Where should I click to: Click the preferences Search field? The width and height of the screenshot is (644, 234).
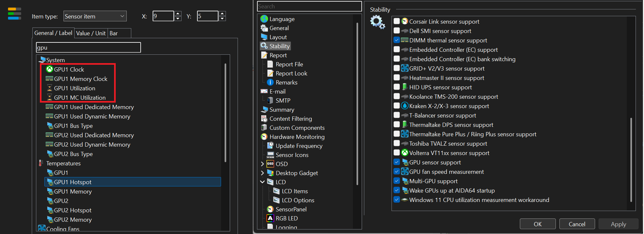tap(309, 6)
